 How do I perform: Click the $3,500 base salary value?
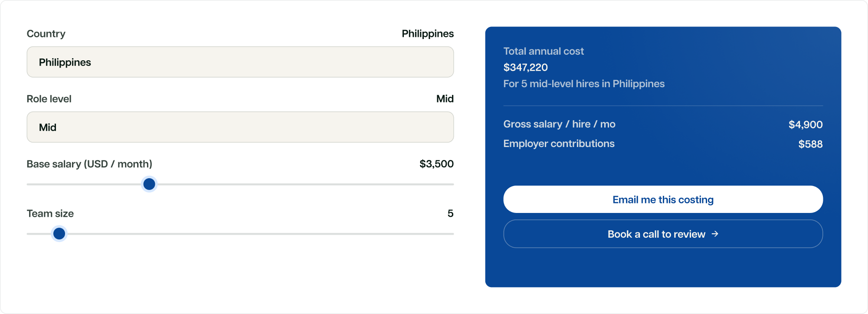click(x=436, y=164)
